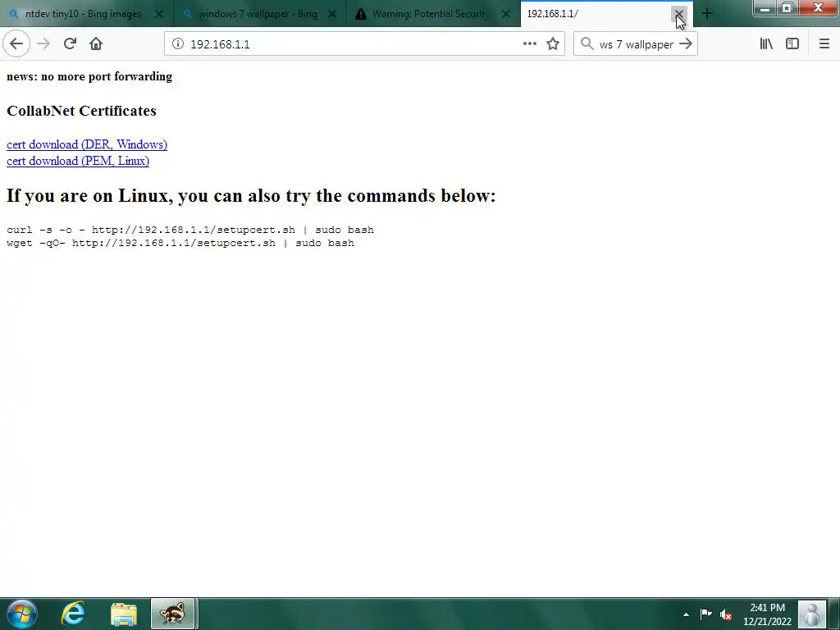Click the search box with wallpaper text
840x630 pixels.
636,44
